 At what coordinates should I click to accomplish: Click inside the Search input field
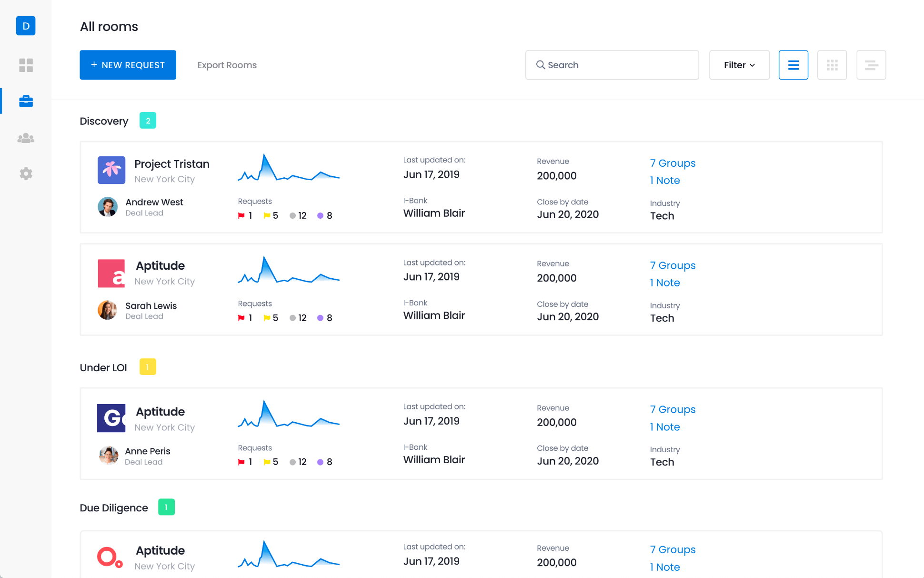[x=612, y=65]
